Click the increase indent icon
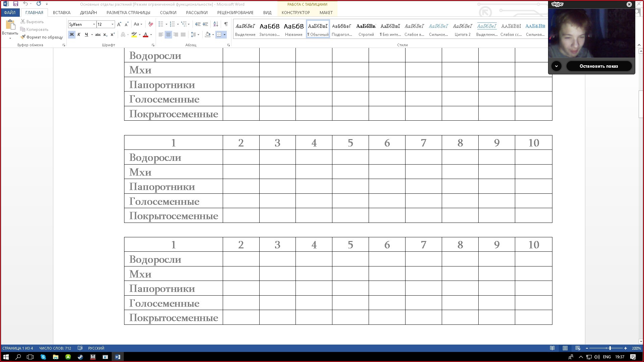 (x=205, y=24)
